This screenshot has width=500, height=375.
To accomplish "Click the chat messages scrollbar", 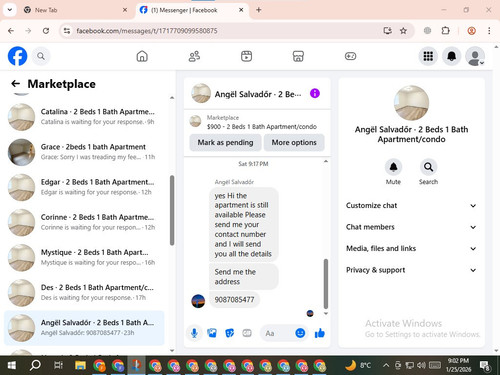I will pyautogui.click(x=326, y=284).
